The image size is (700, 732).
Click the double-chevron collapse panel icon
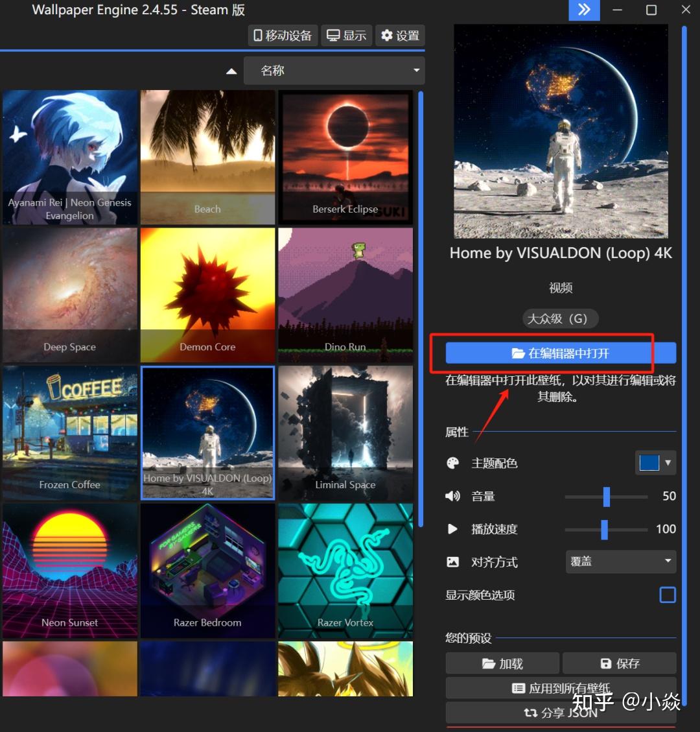[x=584, y=10]
